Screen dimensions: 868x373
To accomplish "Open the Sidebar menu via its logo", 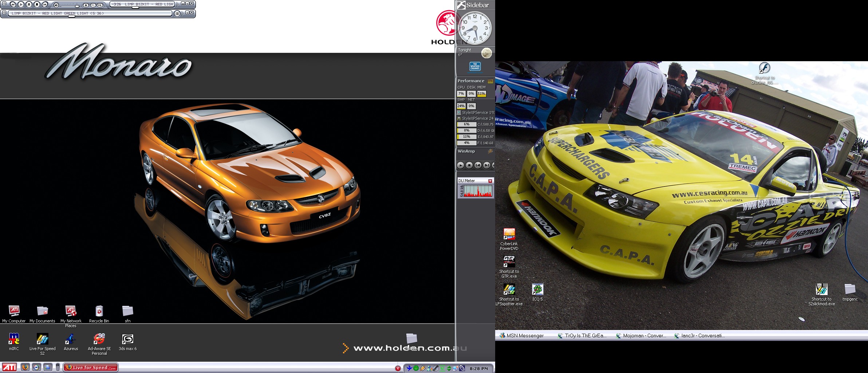I will click(461, 5).
